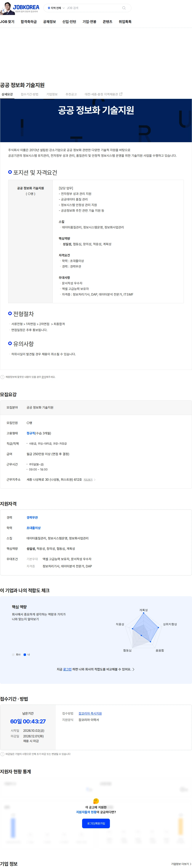Viewport: 192px width, 868px height.
Task: Click the 적응성 radar chart label
Action: click(x=120, y=624)
